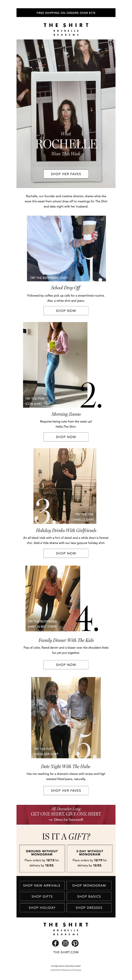
Task: Click Shop Now under Family Dinner With Kids
Action: (x=66, y=665)
